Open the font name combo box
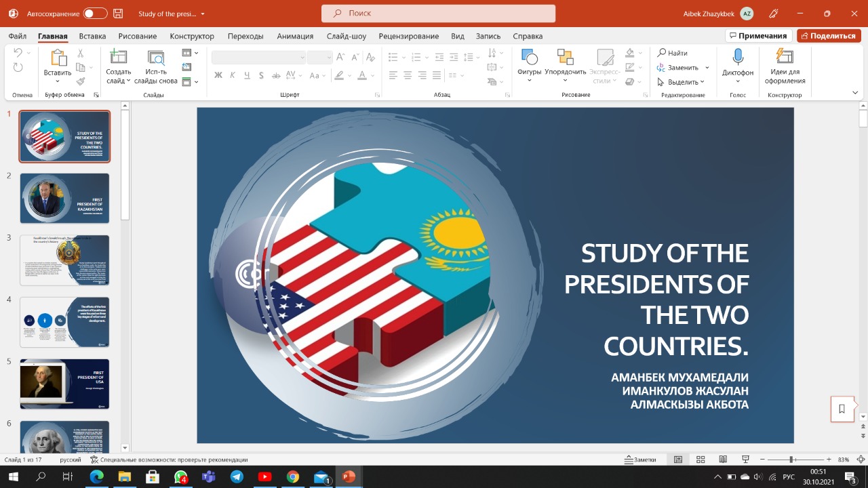868x488 pixels. [x=258, y=58]
